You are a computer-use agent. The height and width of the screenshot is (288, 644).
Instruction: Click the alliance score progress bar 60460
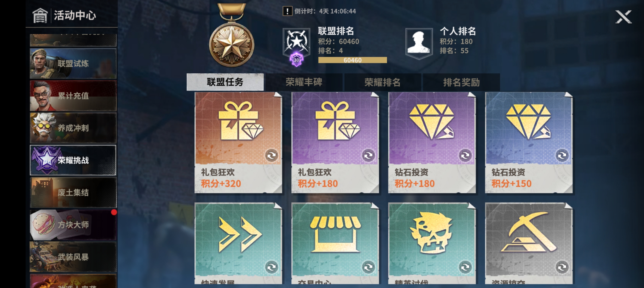[352, 60]
